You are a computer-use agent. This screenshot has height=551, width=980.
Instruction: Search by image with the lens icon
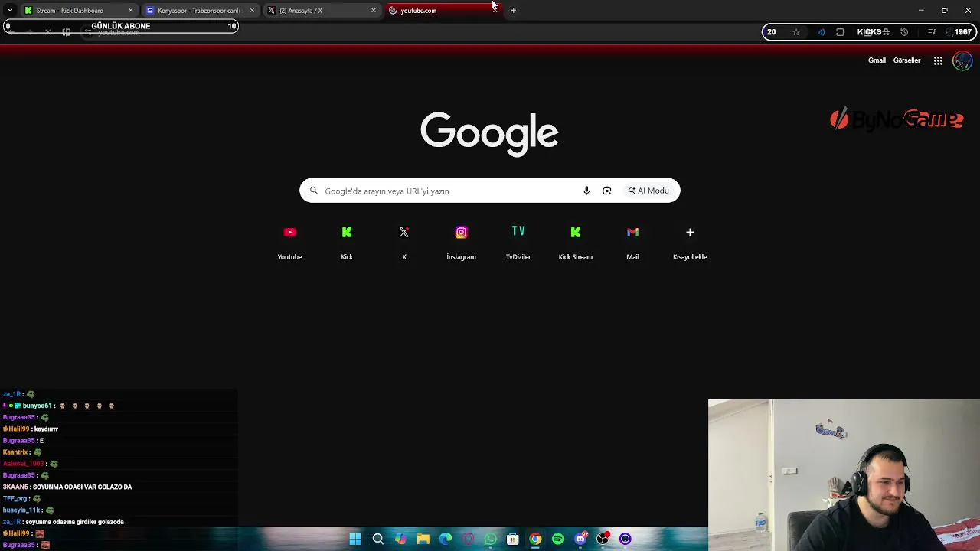point(607,191)
